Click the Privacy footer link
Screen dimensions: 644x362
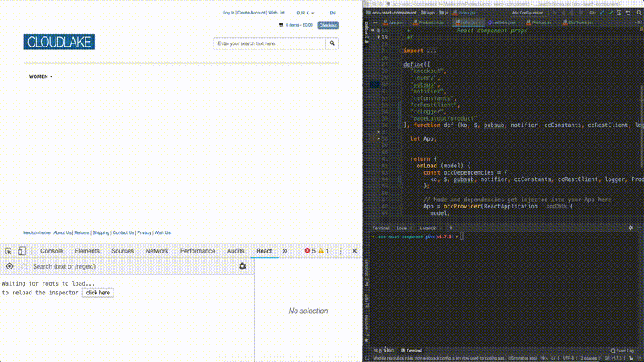144,232
